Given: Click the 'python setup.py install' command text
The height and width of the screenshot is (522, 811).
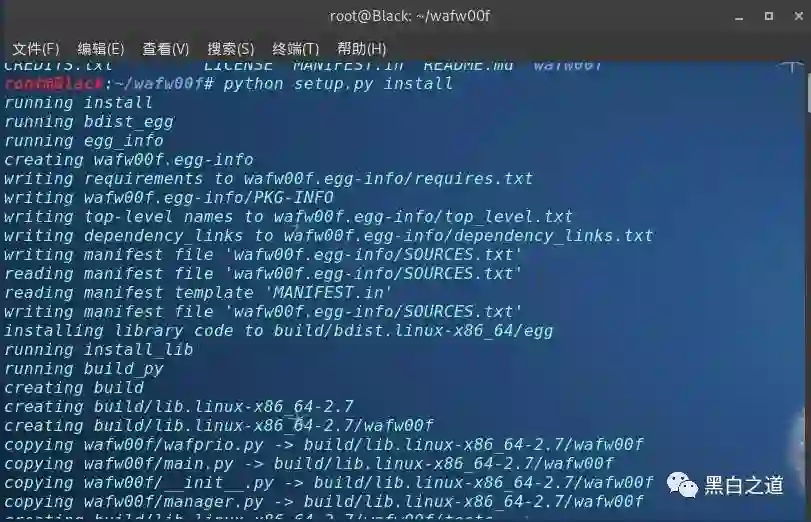Looking at the screenshot, I should point(338,84).
